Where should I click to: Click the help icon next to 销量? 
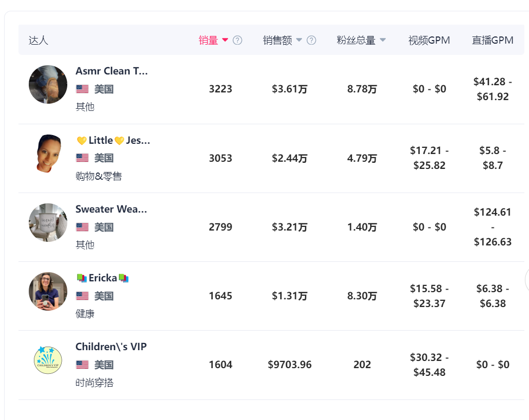coord(237,40)
